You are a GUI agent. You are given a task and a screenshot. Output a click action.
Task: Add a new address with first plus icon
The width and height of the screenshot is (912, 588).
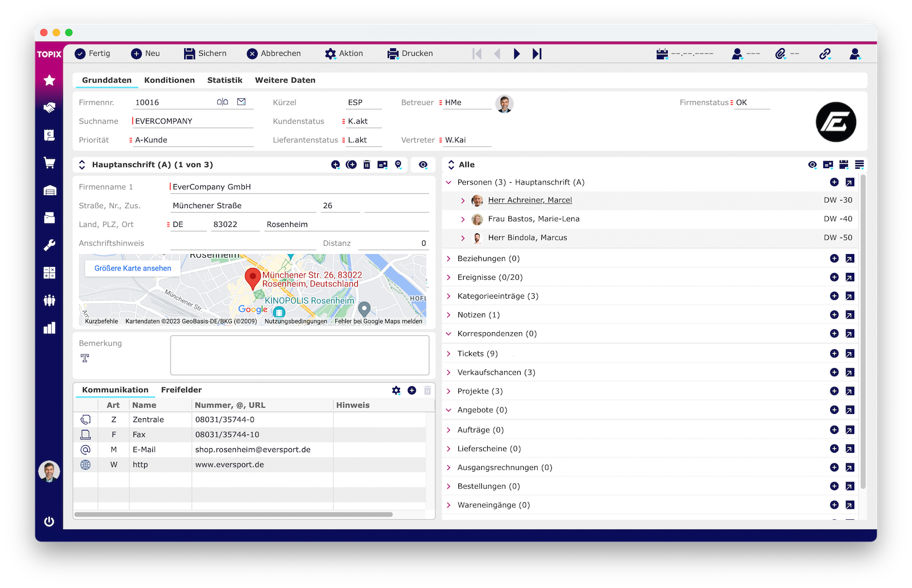tap(335, 165)
